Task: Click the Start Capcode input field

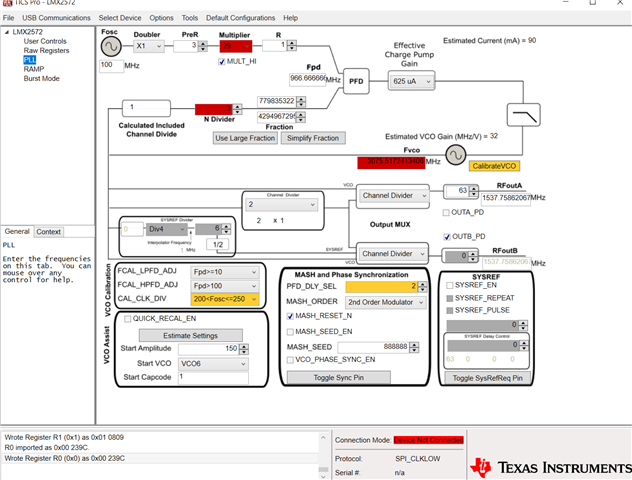Action: point(213,377)
